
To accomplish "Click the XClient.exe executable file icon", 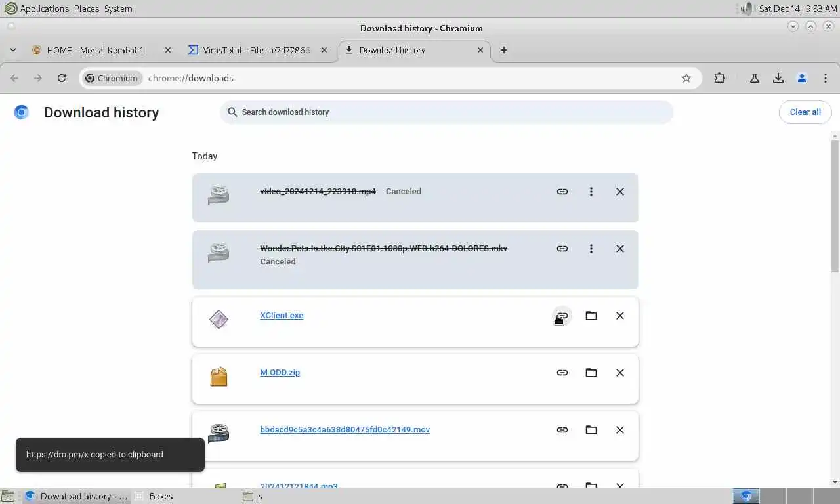I will click(x=219, y=319).
